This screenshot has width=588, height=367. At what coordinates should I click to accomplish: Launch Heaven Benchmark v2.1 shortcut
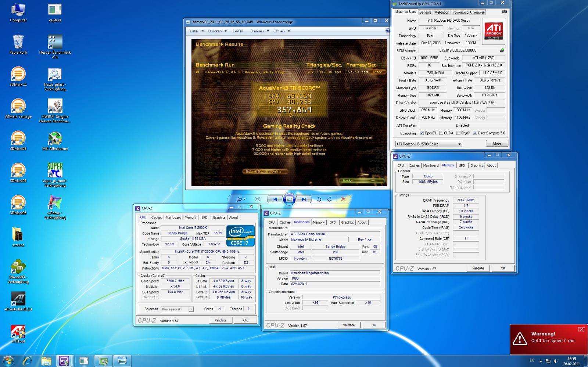[x=55, y=47]
